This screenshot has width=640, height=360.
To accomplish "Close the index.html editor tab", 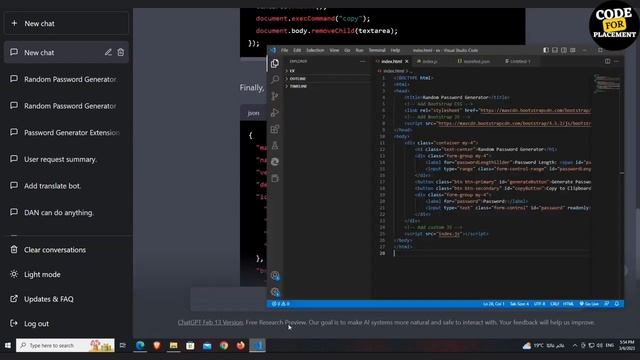I will tap(407, 61).
